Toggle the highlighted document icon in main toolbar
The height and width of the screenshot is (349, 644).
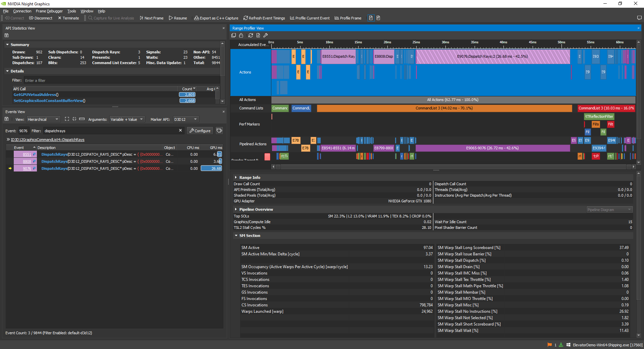click(371, 18)
